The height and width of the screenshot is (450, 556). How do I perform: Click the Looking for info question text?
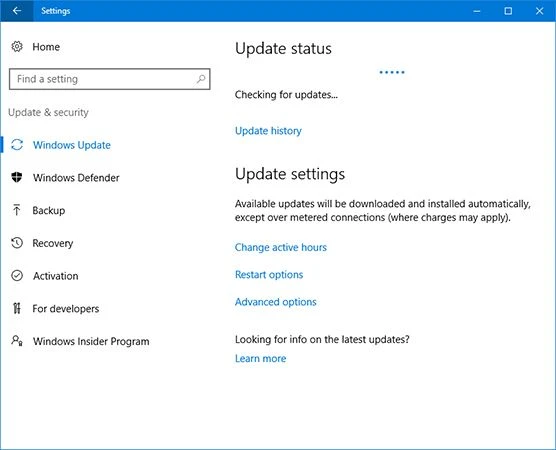pos(322,339)
